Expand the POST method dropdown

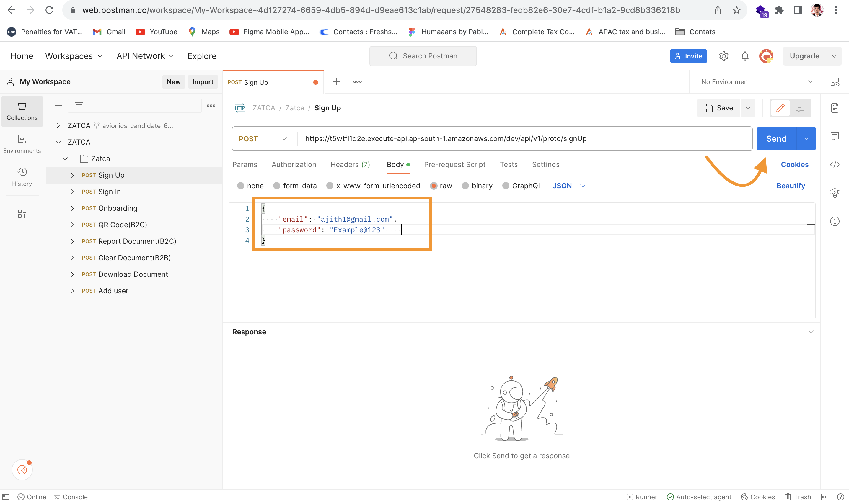[284, 139]
